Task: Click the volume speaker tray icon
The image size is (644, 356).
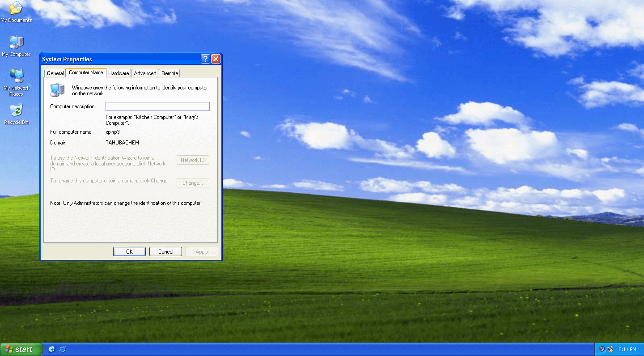Action: pyautogui.click(x=602, y=349)
